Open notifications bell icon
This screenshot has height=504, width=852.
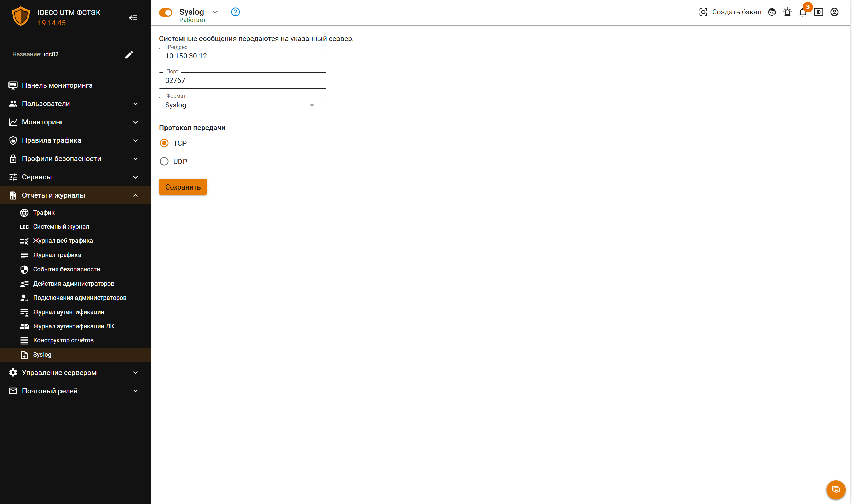click(x=802, y=12)
